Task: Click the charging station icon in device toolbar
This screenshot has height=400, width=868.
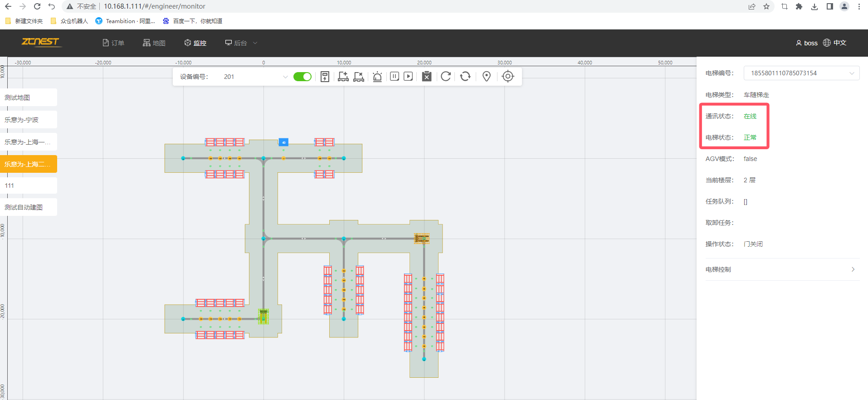Action: pyautogui.click(x=325, y=77)
